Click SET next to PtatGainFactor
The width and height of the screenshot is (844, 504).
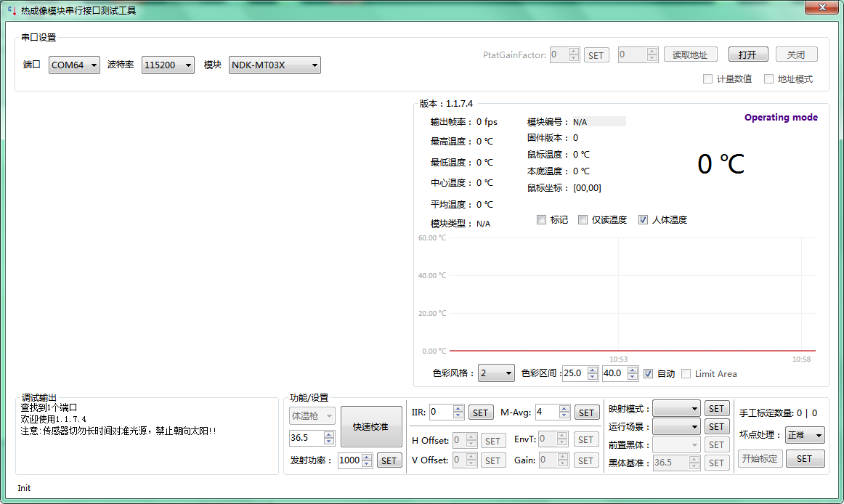[596, 55]
